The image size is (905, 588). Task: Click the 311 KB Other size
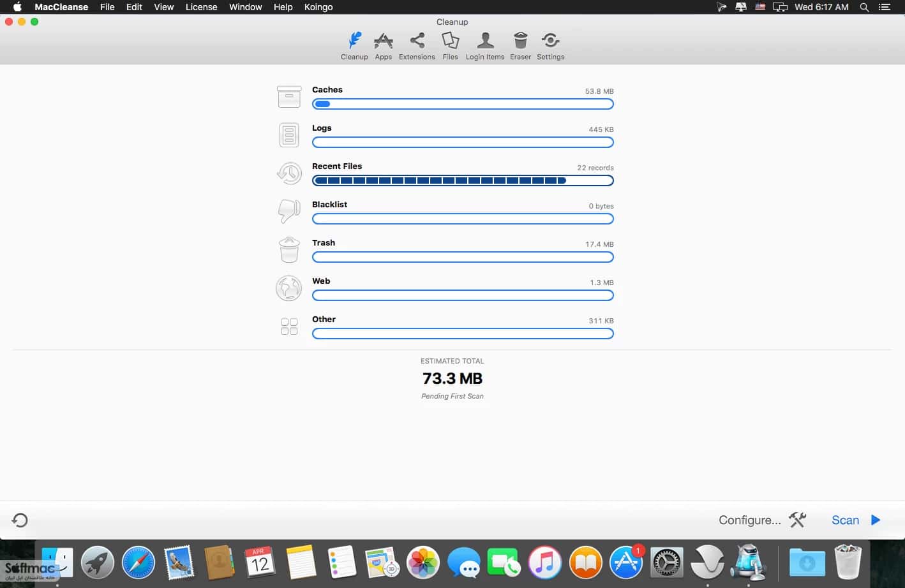[601, 321]
